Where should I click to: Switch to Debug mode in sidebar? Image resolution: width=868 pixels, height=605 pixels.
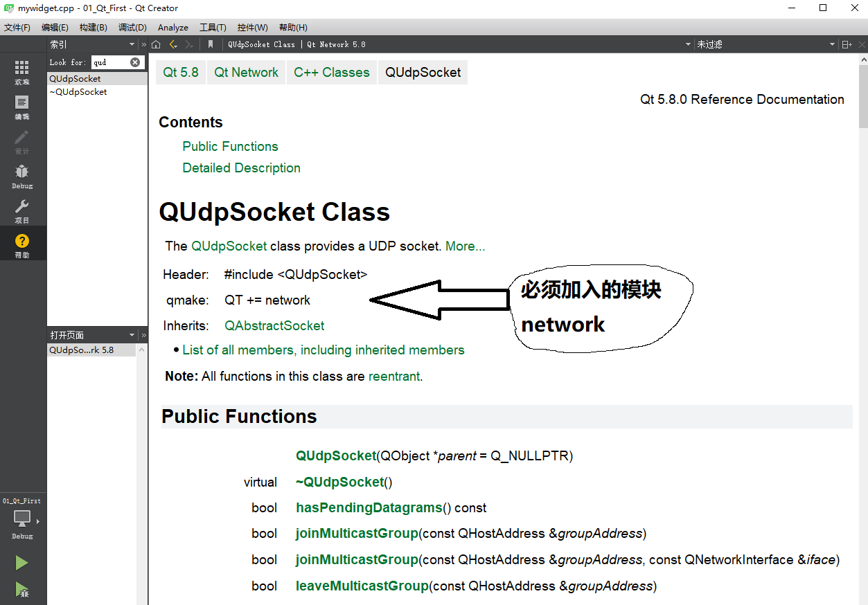pyautogui.click(x=22, y=175)
